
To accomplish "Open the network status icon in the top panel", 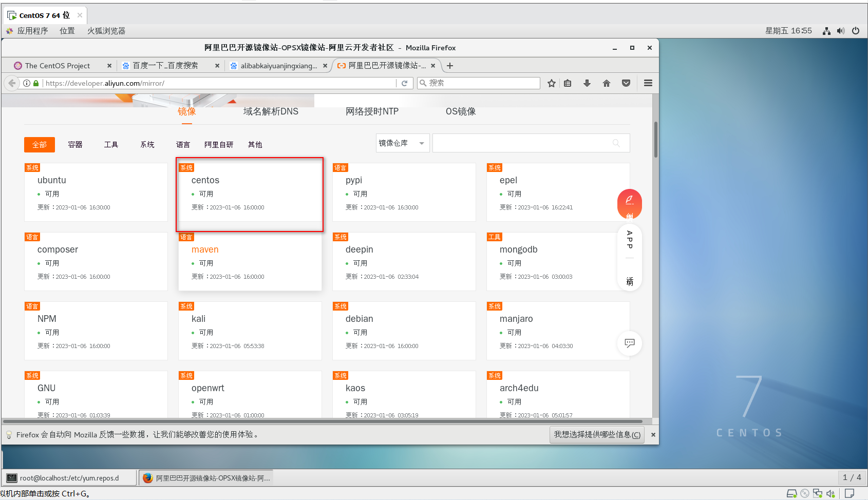I will (x=826, y=31).
